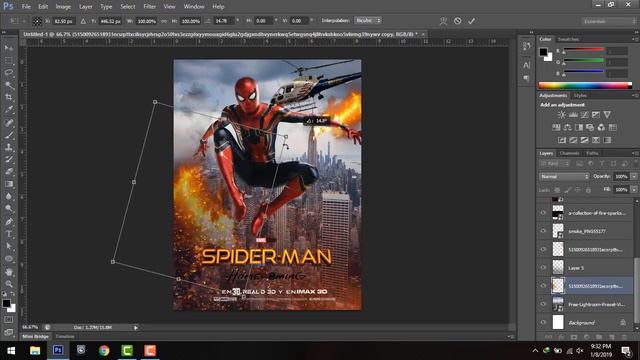The image size is (640, 360).
Task: Open the Color panel flyout menu
Action: [635, 39]
